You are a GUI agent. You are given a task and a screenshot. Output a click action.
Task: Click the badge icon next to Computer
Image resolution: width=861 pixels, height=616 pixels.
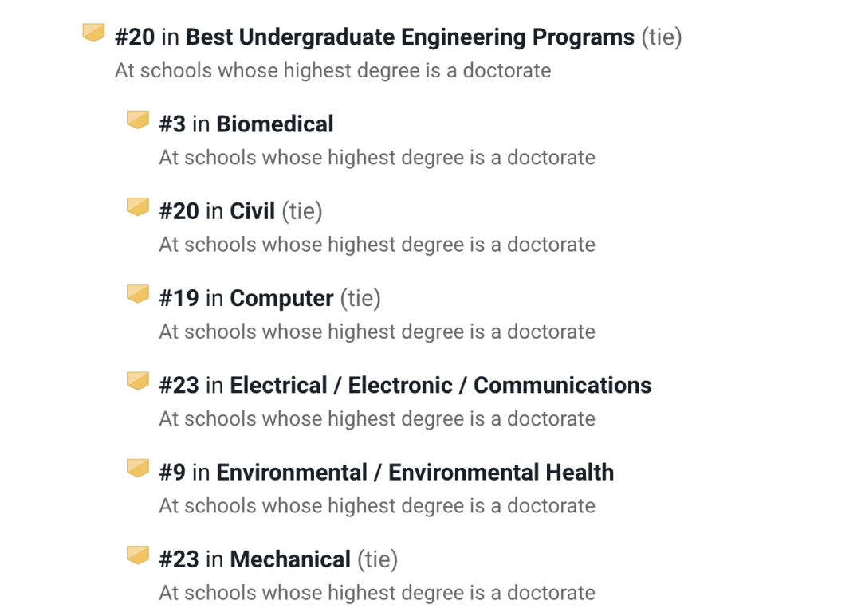tap(138, 294)
